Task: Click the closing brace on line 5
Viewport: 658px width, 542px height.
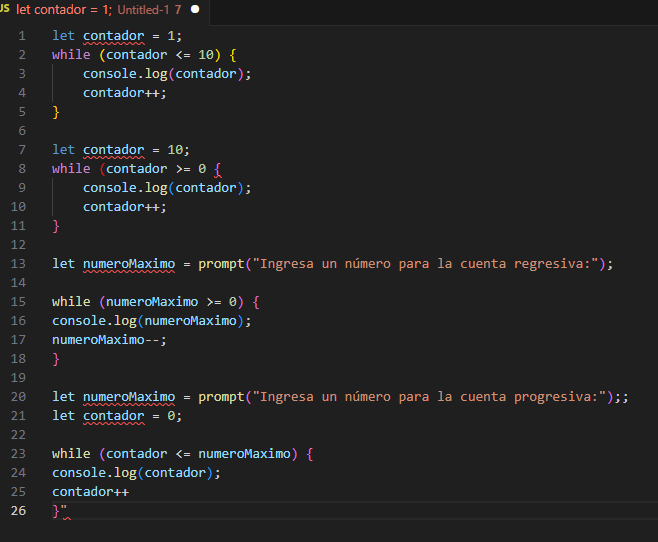Action: click(x=56, y=112)
